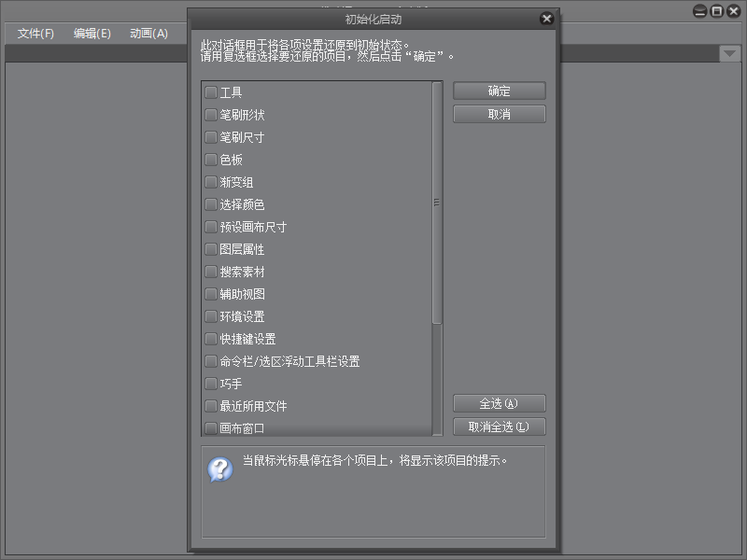
Task: Check the 色板 option
Action: point(211,160)
